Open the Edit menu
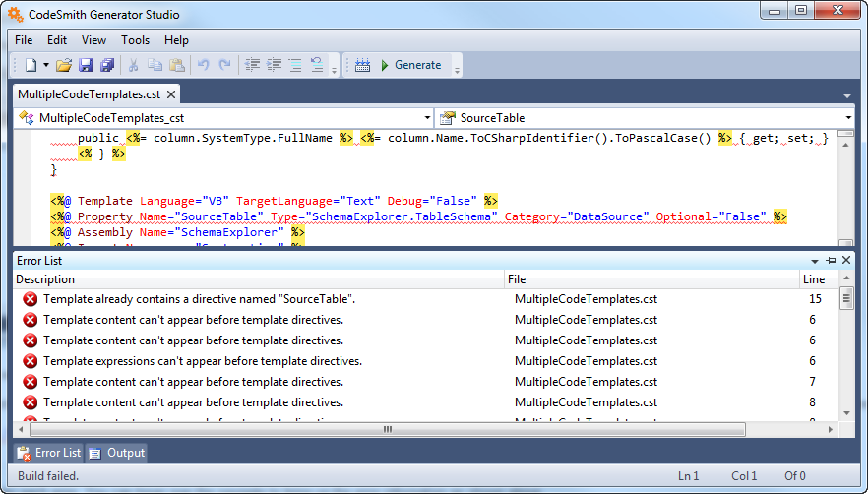Screen dimensions: 868x494 click(57, 40)
